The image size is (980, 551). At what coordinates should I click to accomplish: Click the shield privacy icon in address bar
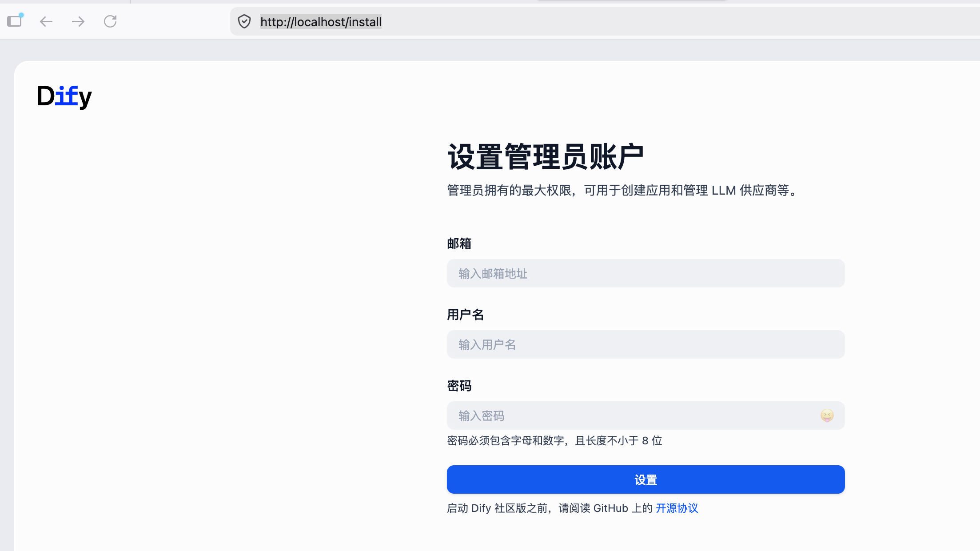click(x=244, y=21)
